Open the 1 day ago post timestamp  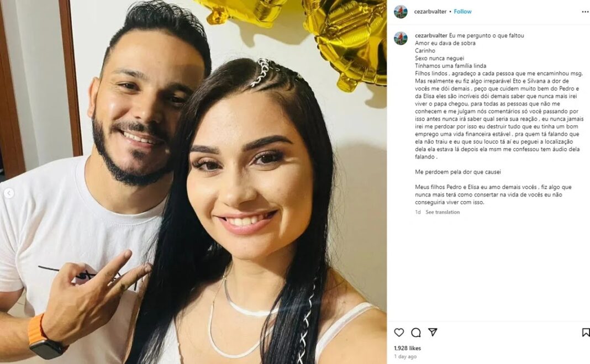tap(405, 356)
